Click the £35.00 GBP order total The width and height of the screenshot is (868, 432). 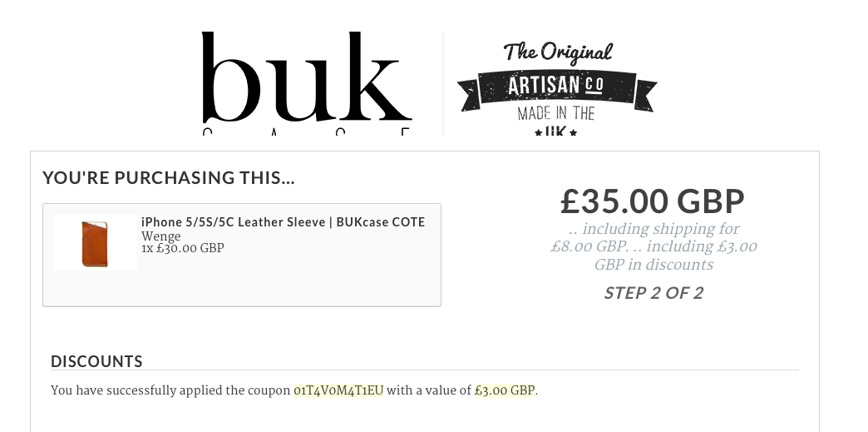click(x=652, y=201)
